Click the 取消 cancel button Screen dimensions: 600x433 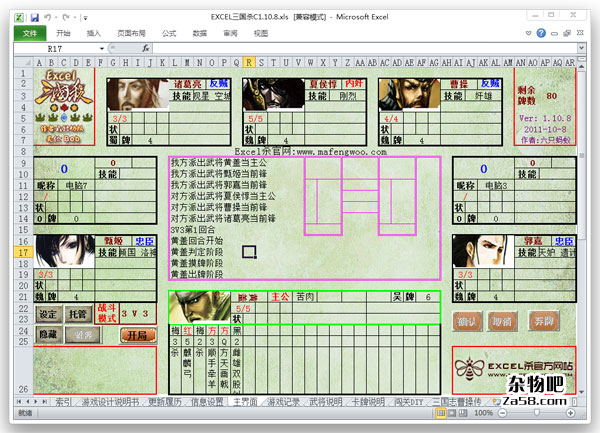(502, 322)
